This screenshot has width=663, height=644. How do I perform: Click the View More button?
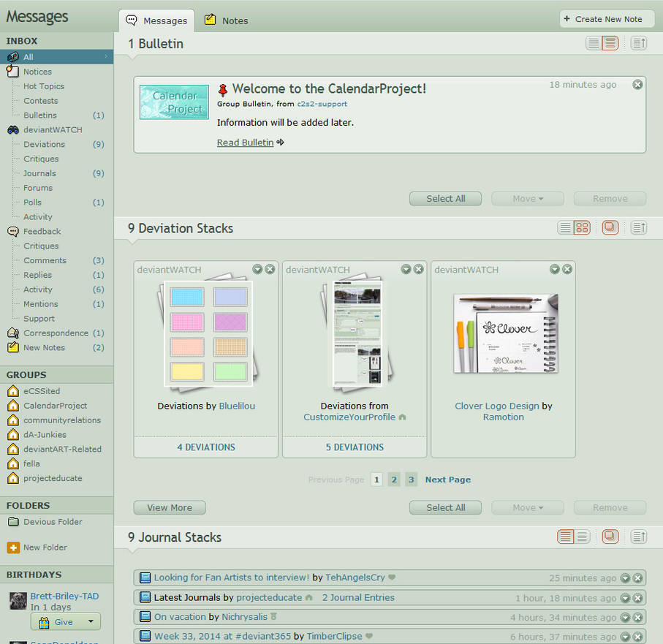pos(170,507)
